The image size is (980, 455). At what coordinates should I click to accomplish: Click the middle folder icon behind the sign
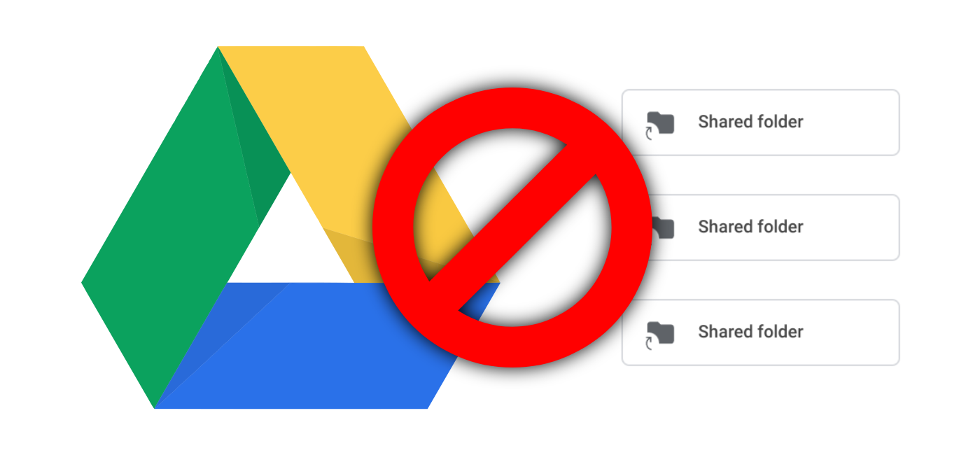click(664, 227)
